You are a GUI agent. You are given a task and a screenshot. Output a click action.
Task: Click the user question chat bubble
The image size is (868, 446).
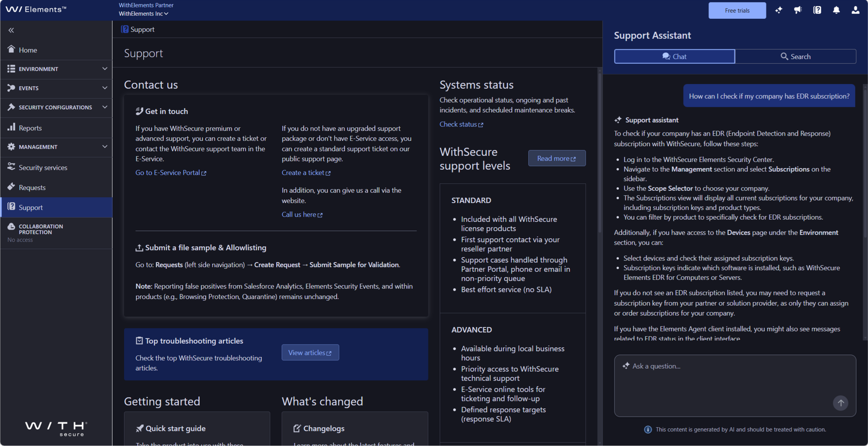pyautogui.click(x=769, y=96)
